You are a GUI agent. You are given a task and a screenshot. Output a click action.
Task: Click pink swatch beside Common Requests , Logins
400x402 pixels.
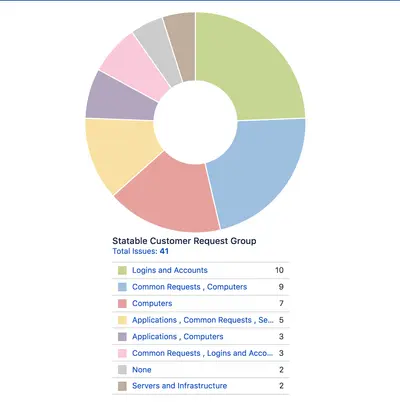click(122, 353)
